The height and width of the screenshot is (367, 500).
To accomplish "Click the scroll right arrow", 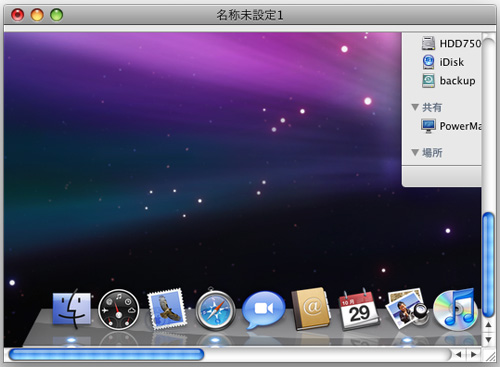I will coord(474,354).
